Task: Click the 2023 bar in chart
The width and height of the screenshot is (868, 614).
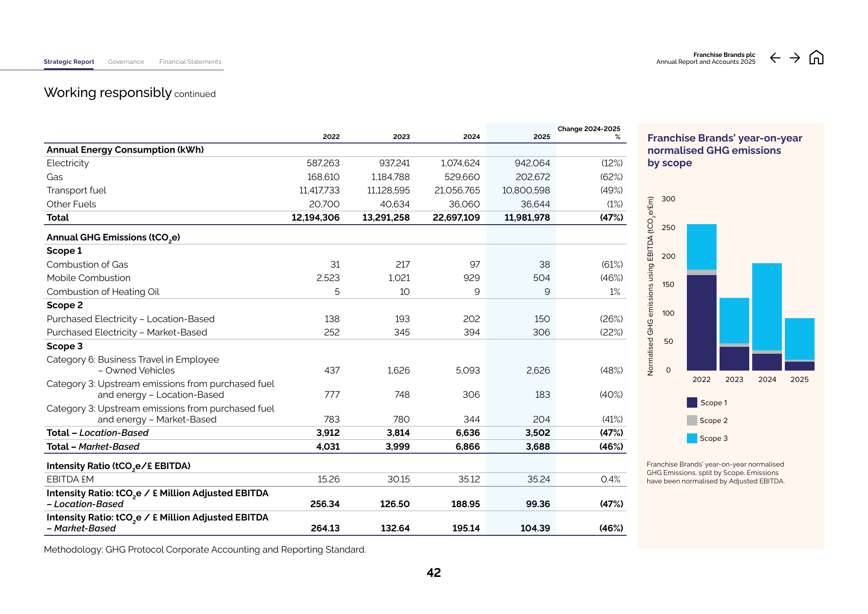Action: tap(734, 334)
